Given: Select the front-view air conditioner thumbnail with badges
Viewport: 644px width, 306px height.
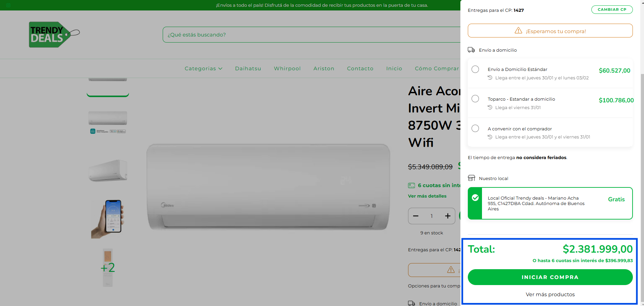Looking at the screenshot, I should tap(108, 122).
